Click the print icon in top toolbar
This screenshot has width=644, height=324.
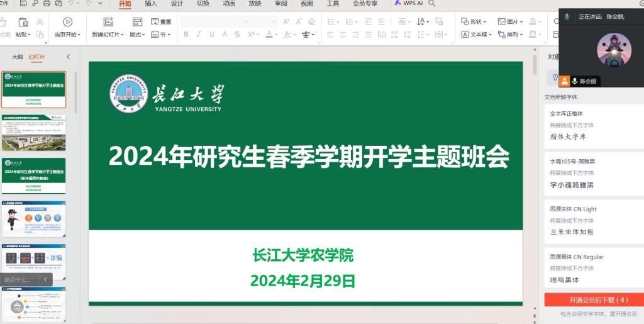(47, 4)
